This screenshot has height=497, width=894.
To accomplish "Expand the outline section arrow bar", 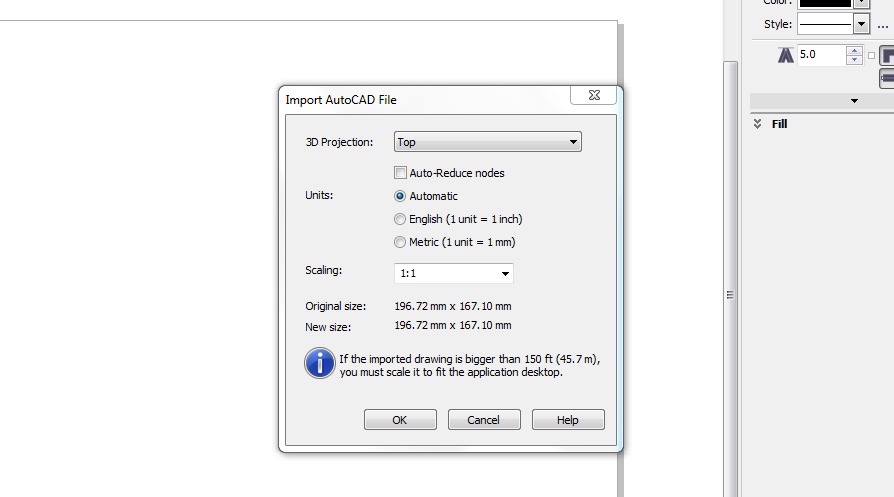I will coord(822,101).
